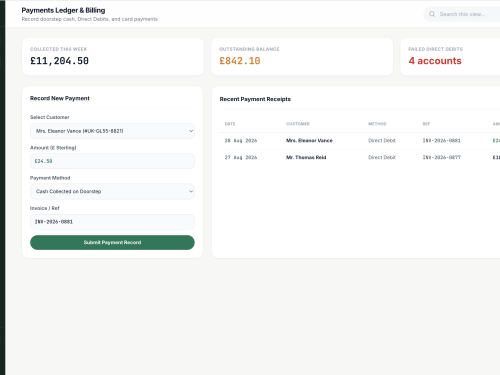Click the 27 Aug 2026 date cell
Viewport: 500px width, 375px height.
[241, 157]
